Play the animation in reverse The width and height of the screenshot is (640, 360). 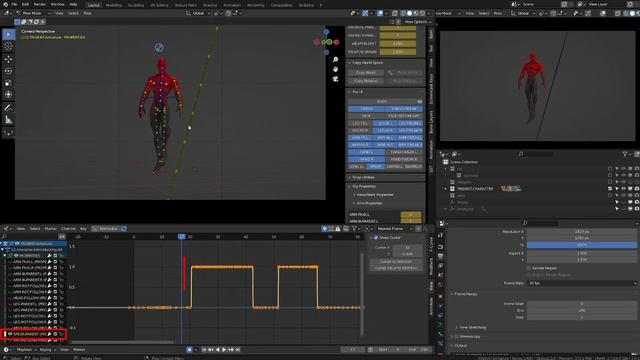[x=217, y=350]
